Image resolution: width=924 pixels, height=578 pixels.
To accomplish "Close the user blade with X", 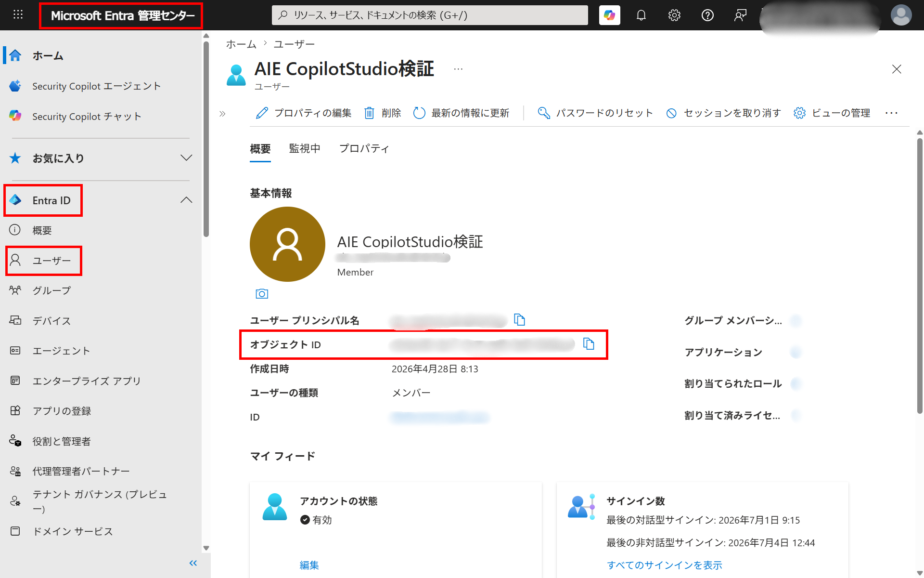I will pos(897,69).
